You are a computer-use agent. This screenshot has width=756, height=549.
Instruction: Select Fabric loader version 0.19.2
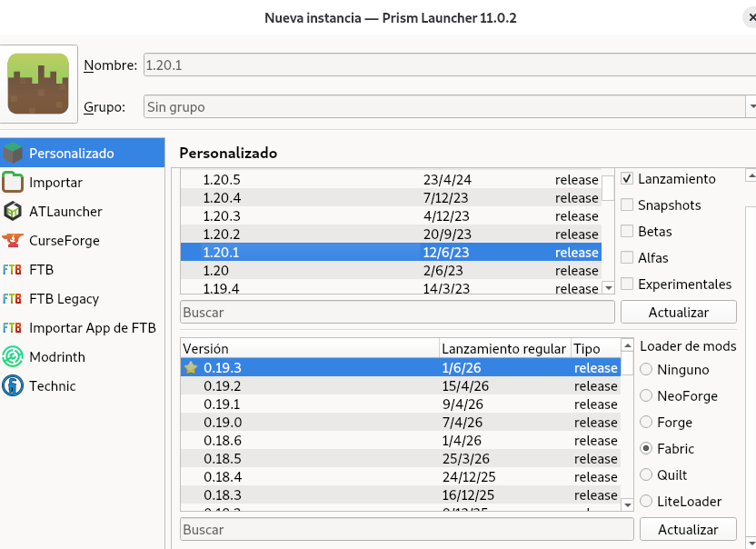[x=401, y=386]
